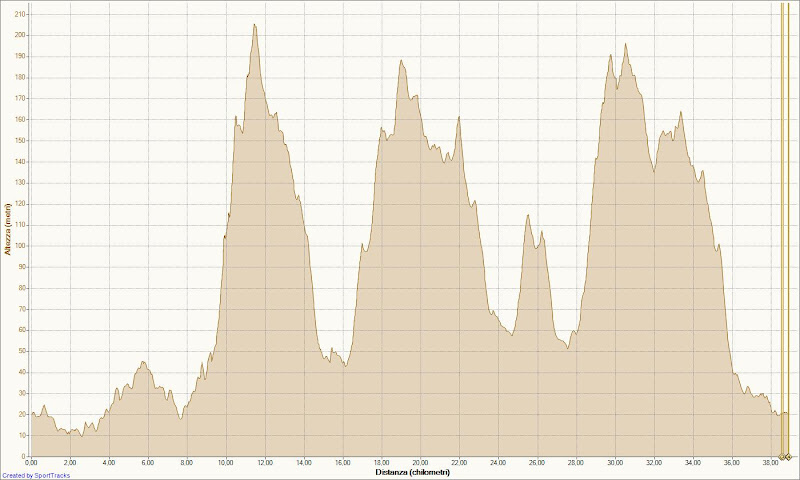
Task: Click the 24,00 distance axis label
Action: (x=498, y=463)
